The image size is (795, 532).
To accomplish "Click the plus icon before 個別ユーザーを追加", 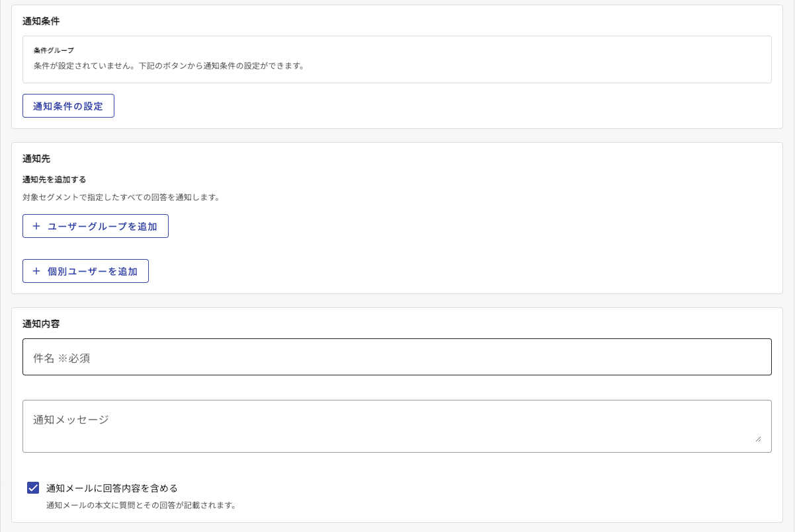I will pos(36,271).
